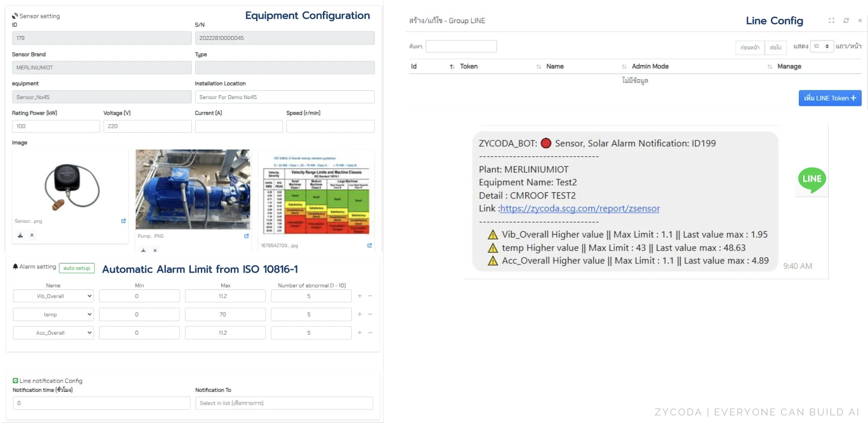Add an alarm row after Acc_Overall
Image resolution: width=868 pixels, height=426 pixels.
(x=360, y=333)
